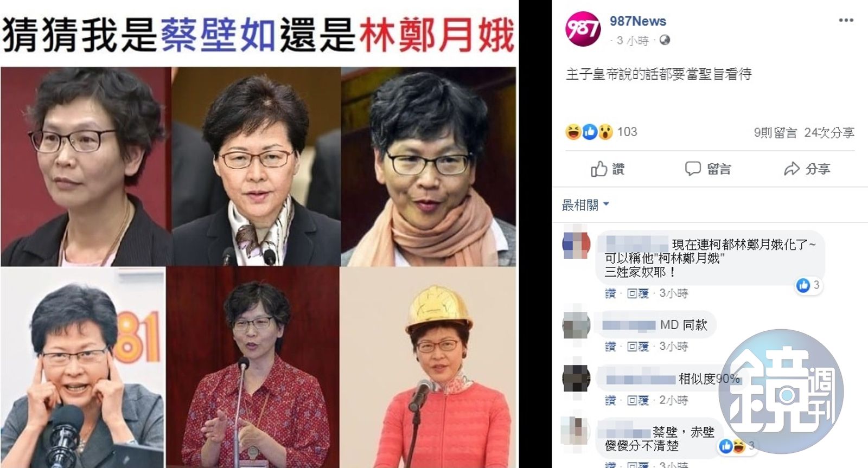Click the share arrow 分享 button

click(807, 169)
